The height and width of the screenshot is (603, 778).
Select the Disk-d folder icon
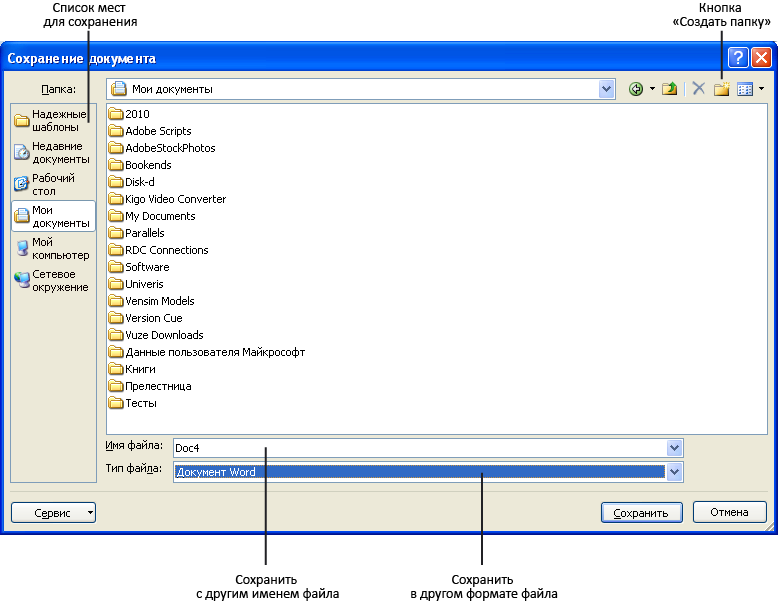116,182
